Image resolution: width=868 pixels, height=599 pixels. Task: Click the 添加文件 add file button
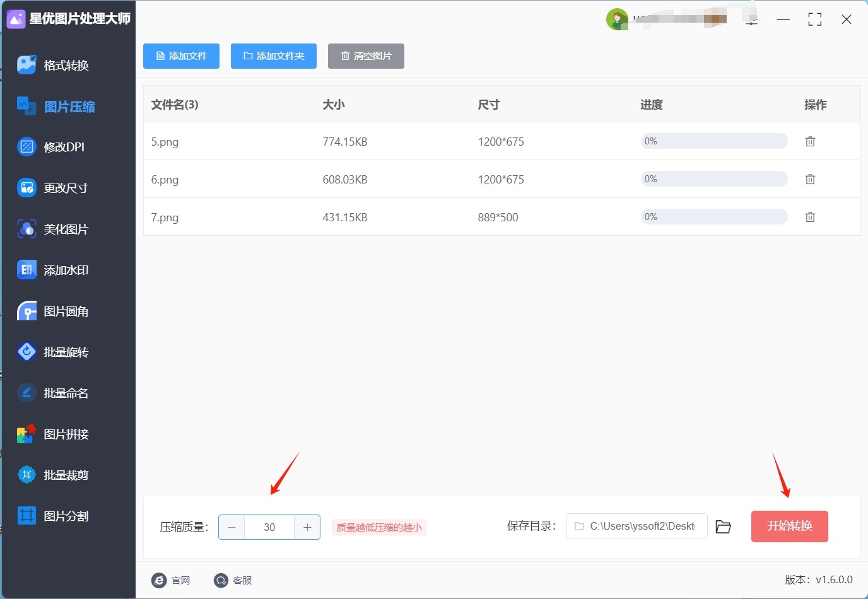181,56
